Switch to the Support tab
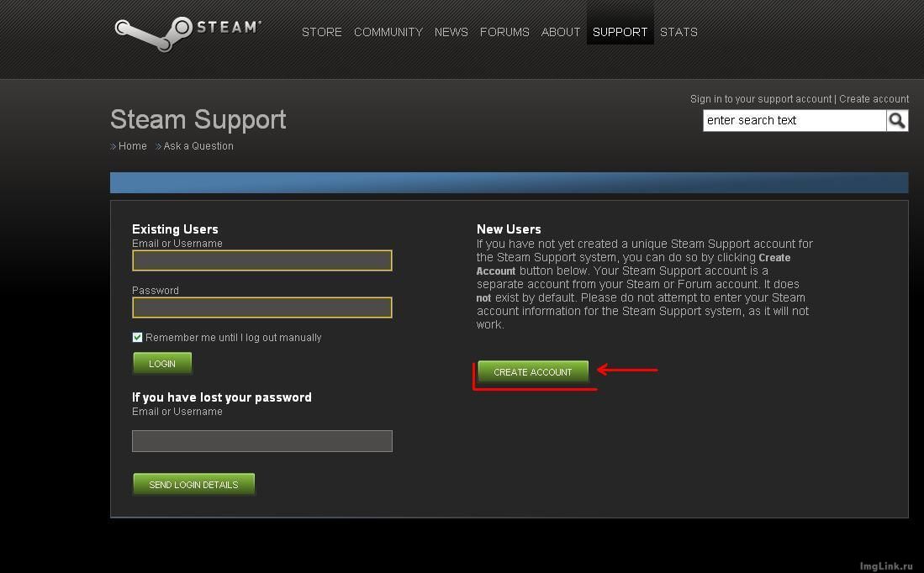Screen dimensions: 924x573 [x=620, y=32]
